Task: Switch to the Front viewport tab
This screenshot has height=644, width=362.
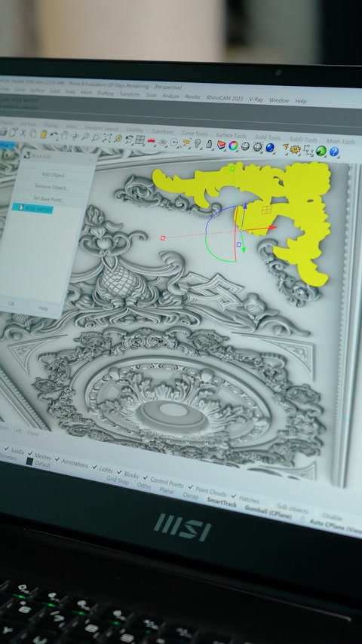Action: pyautogui.click(x=33, y=434)
